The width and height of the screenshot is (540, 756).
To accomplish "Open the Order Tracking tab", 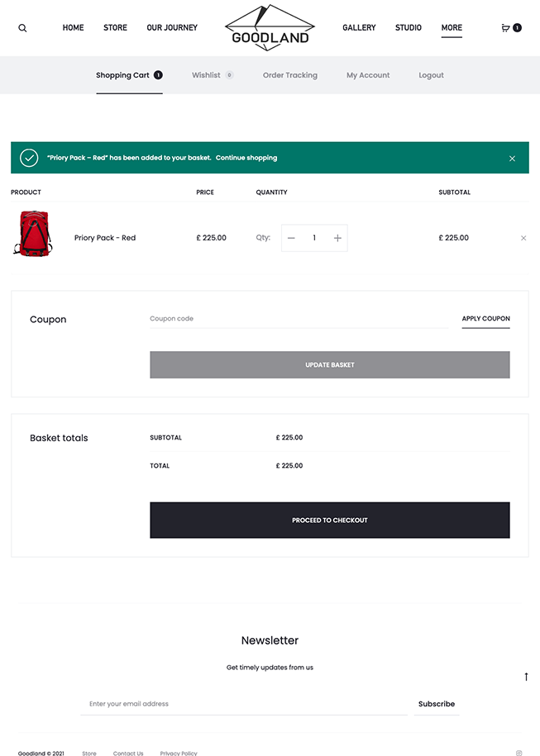I will click(x=289, y=75).
